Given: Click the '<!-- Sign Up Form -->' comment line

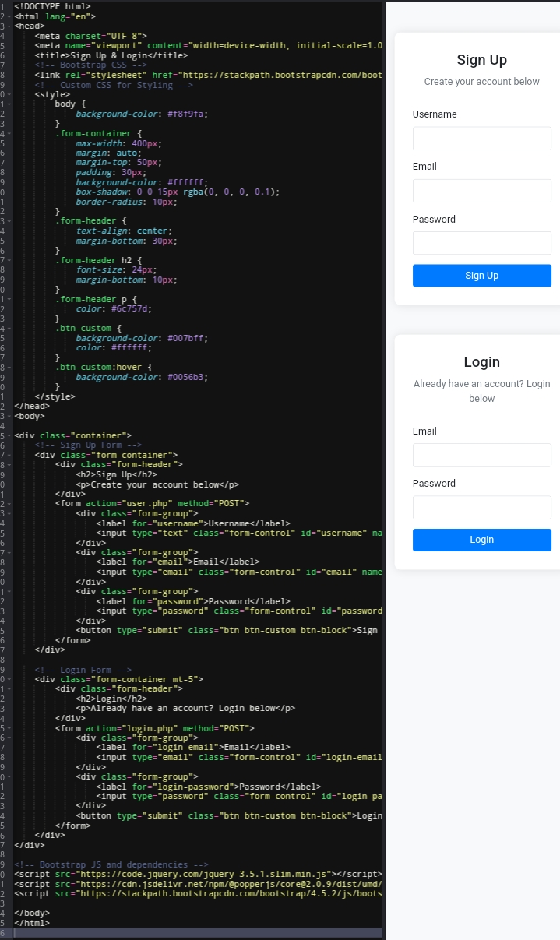Looking at the screenshot, I should [x=88, y=445].
